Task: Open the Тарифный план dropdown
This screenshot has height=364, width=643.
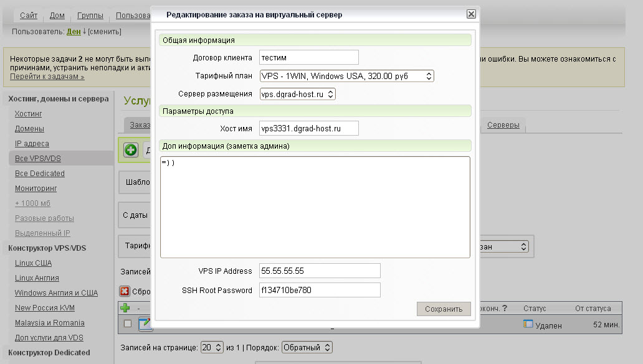Action: pyautogui.click(x=346, y=76)
